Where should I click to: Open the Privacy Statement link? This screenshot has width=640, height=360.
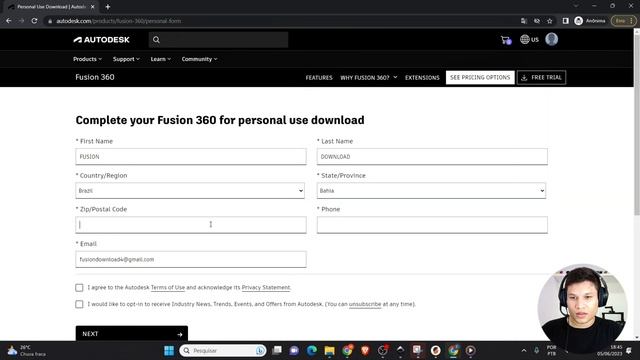(x=266, y=287)
